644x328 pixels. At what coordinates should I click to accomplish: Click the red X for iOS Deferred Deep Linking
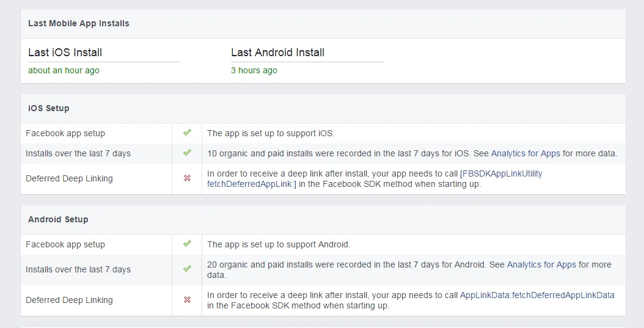point(187,178)
